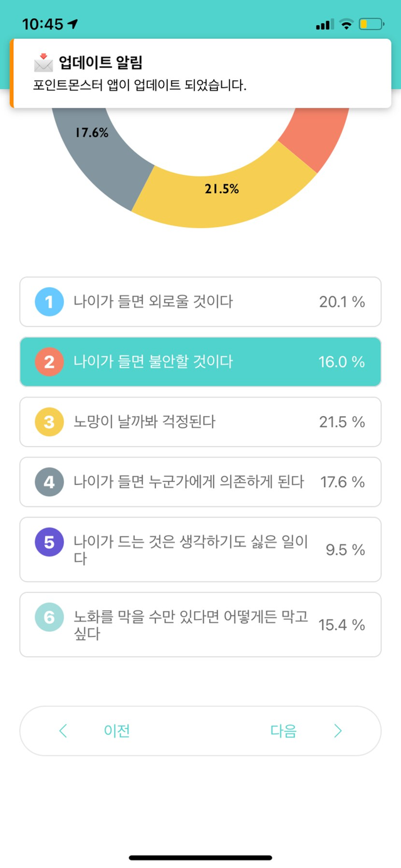The width and height of the screenshot is (401, 868).
Task: Open the '업데이트 알림' notification banner
Action: point(200,73)
